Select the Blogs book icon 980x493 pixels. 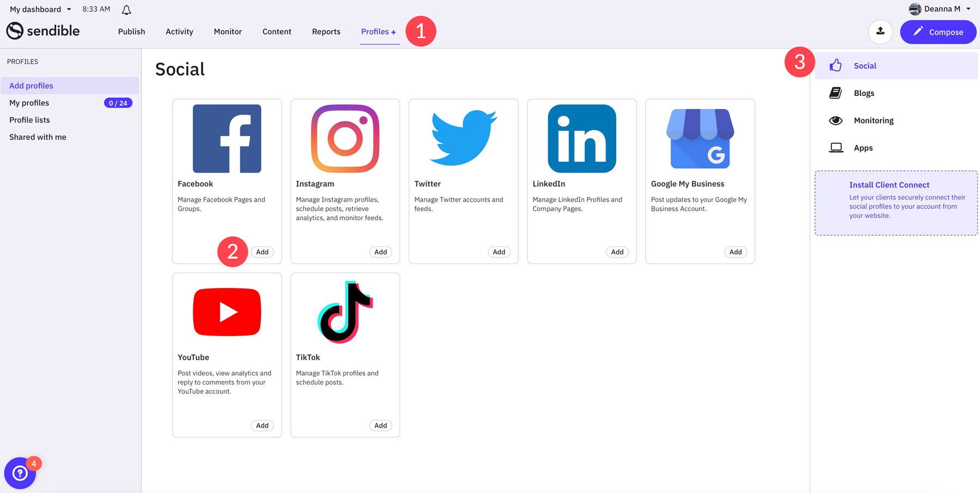(x=836, y=93)
